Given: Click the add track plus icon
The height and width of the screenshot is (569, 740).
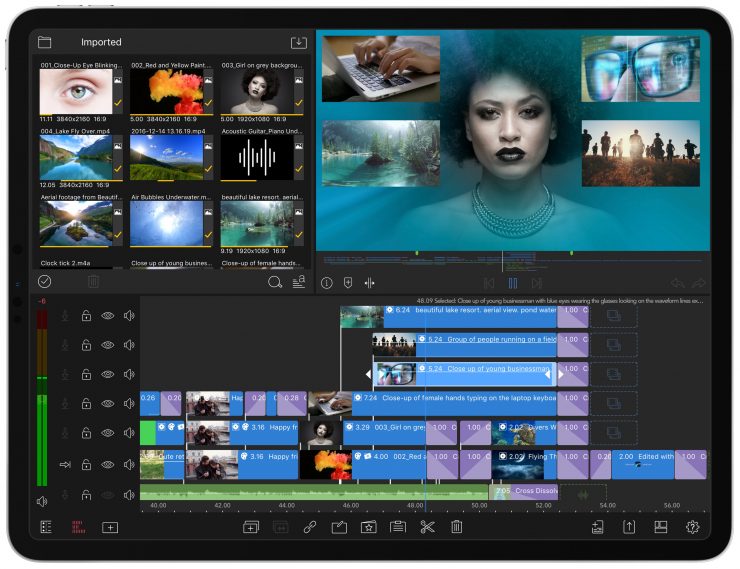Looking at the screenshot, I should [110, 527].
